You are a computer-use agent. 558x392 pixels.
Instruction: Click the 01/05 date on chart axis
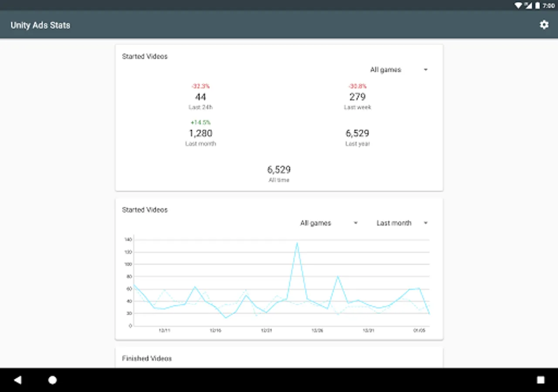point(419,331)
